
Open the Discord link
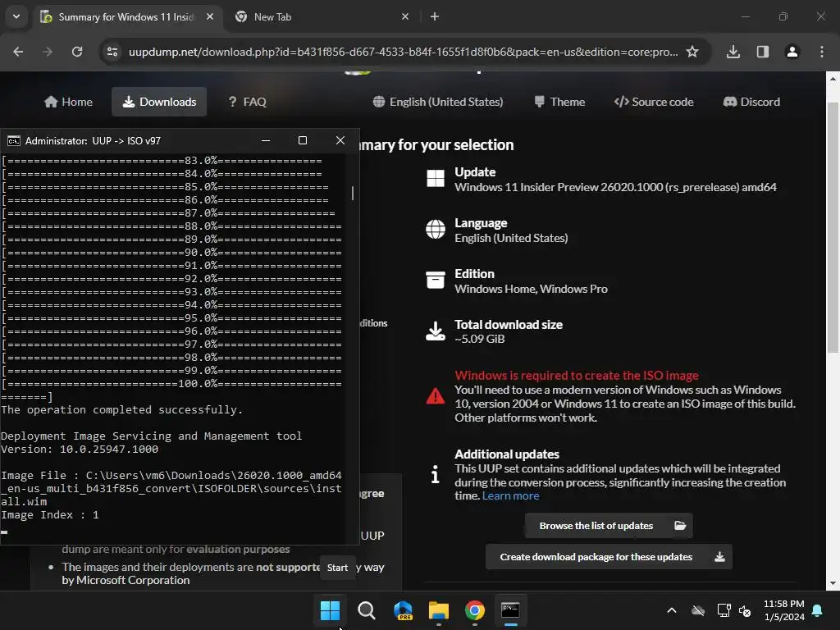click(x=751, y=102)
